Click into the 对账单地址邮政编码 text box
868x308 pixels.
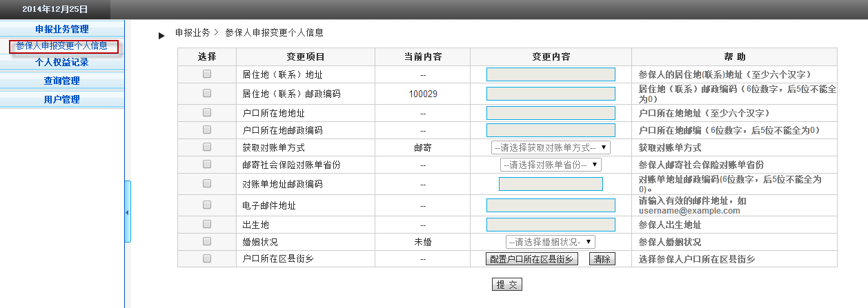pos(550,184)
